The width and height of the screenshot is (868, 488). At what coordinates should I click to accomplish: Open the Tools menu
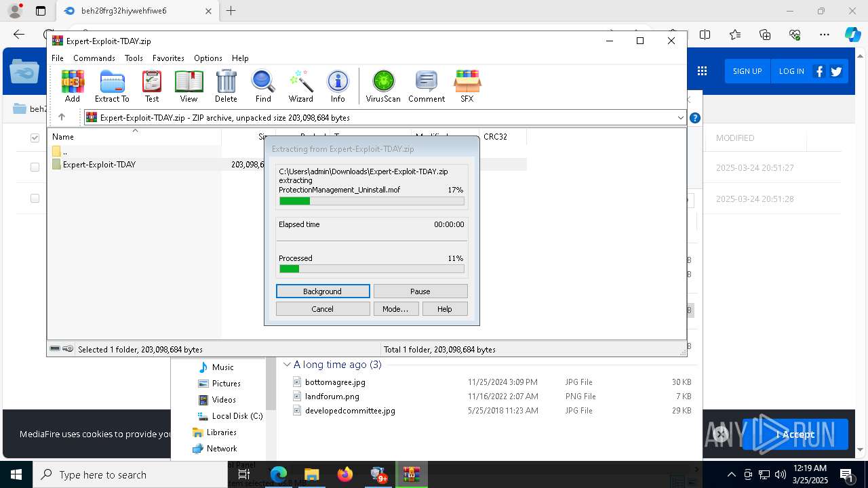pyautogui.click(x=134, y=58)
